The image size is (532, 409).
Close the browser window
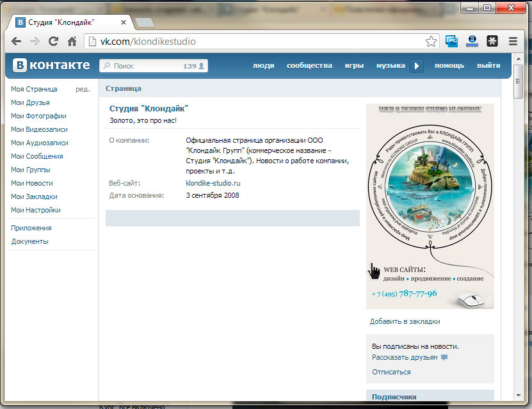511,8
